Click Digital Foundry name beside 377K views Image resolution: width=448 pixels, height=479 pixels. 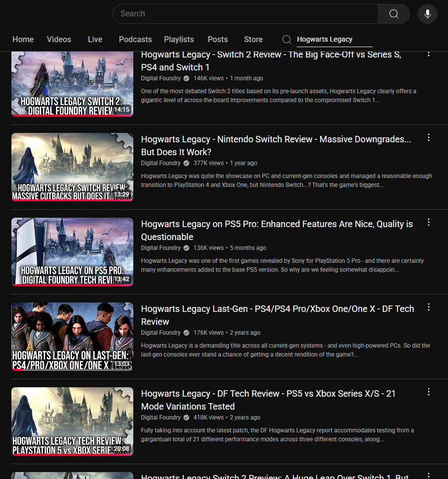(x=161, y=163)
